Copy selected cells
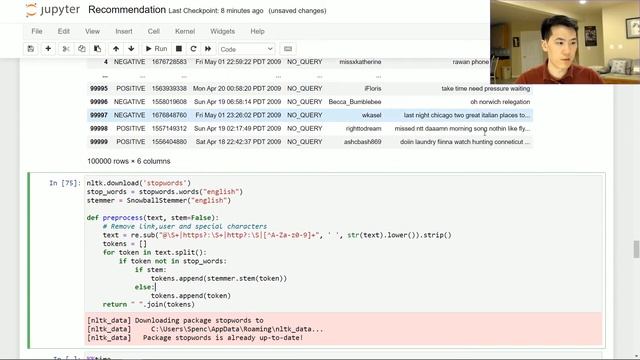This screenshot has height=360, width=640. (82, 49)
